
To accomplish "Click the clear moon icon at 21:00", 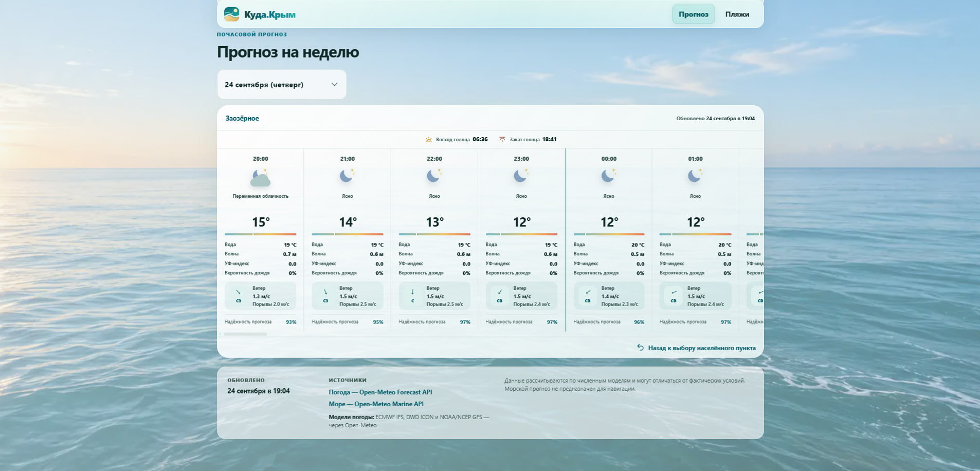I will [348, 176].
